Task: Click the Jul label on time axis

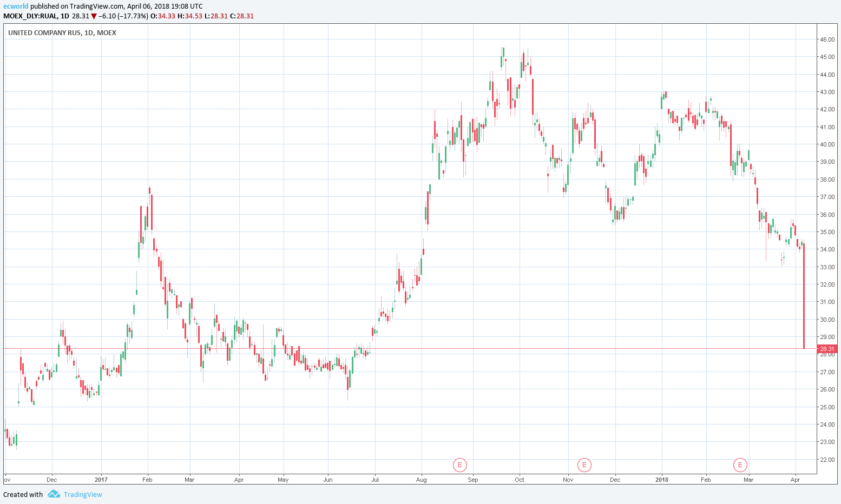Action: (x=375, y=480)
